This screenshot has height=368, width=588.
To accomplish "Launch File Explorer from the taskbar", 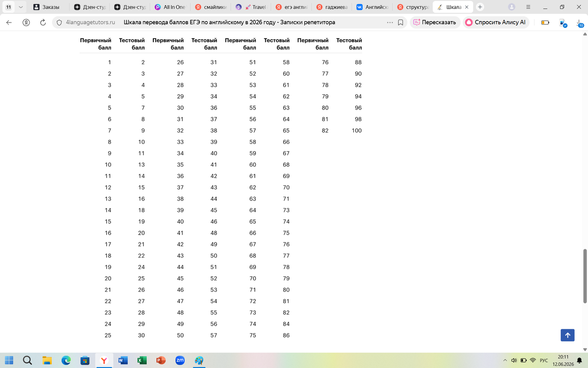I will coord(47,360).
